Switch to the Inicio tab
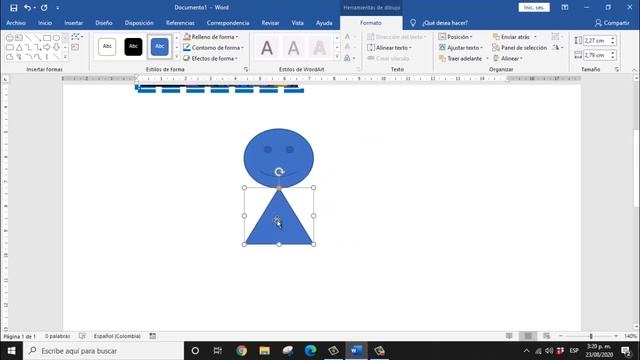 pos(45,23)
